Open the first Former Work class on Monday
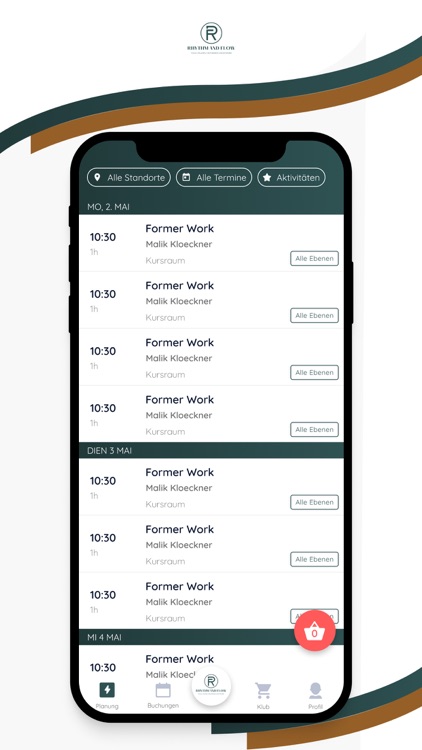Image resolution: width=422 pixels, height=750 pixels. point(211,243)
